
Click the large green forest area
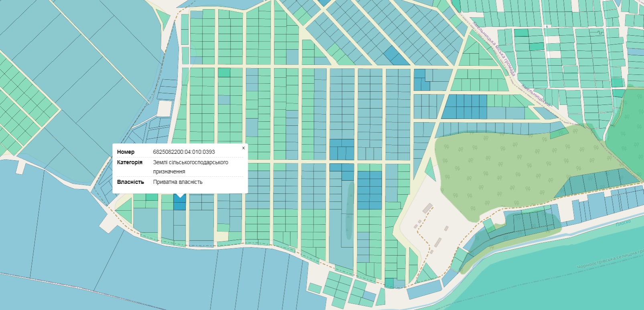[x=501, y=168]
